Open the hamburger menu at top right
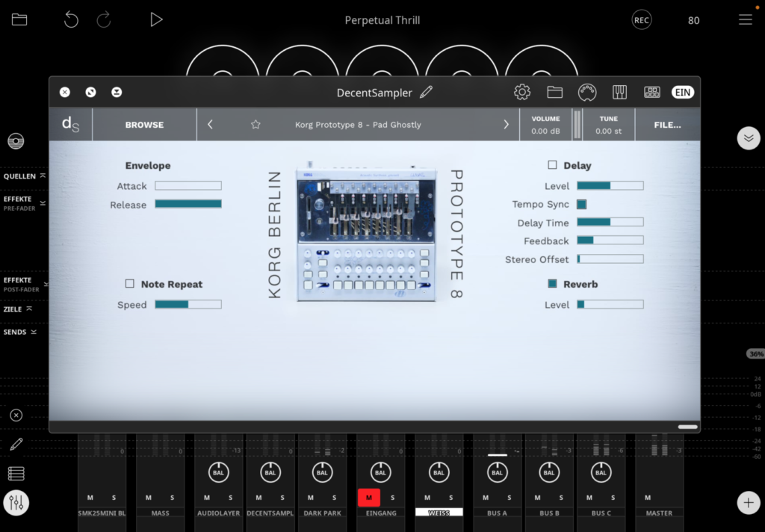The width and height of the screenshot is (765, 532). click(x=745, y=20)
